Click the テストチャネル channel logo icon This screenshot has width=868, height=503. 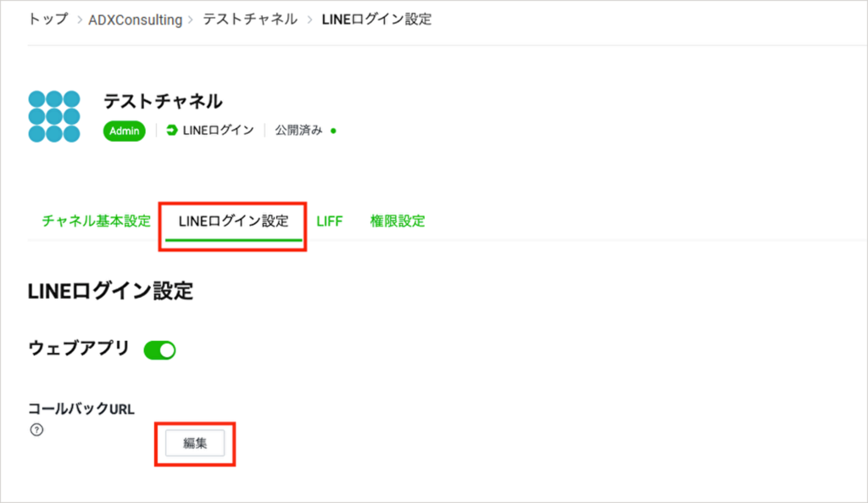(x=54, y=116)
